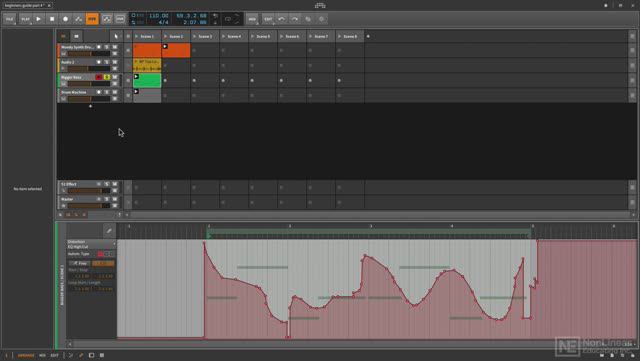Launch Scene 3

pos(195,36)
